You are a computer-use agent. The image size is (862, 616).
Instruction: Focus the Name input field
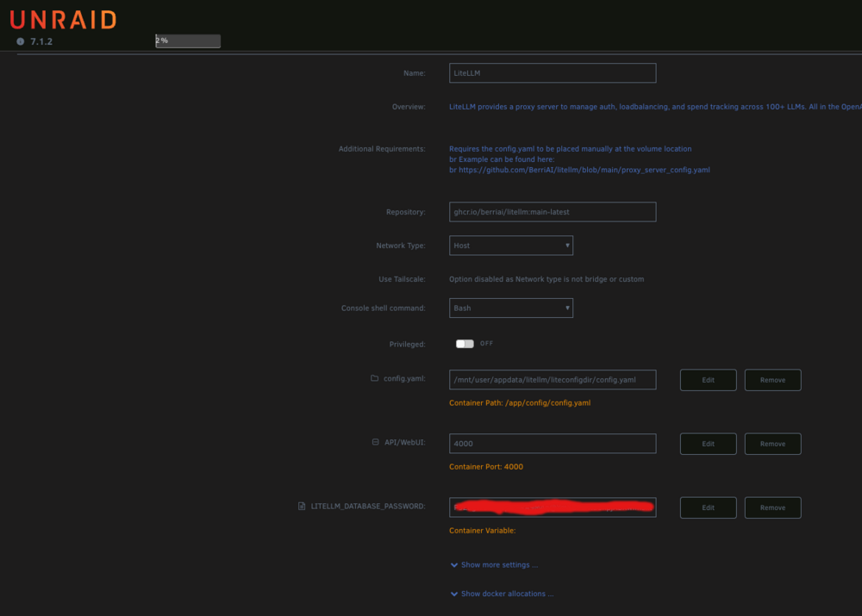(x=553, y=73)
